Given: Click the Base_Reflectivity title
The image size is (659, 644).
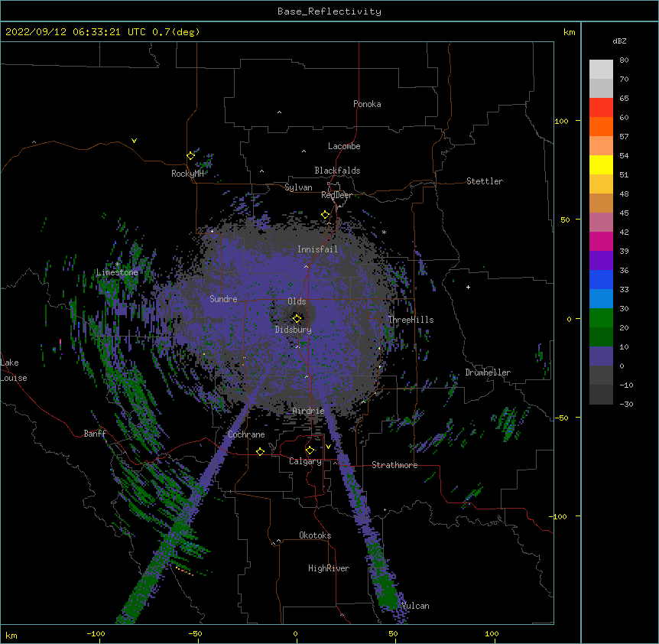Looking at the screenshot, I should click(329, 11).
